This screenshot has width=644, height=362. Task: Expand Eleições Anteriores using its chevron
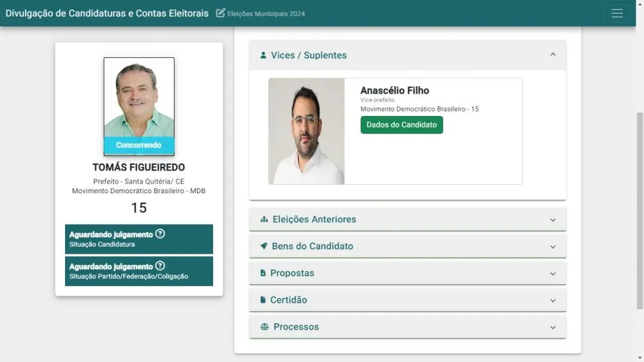coord(553,220)
